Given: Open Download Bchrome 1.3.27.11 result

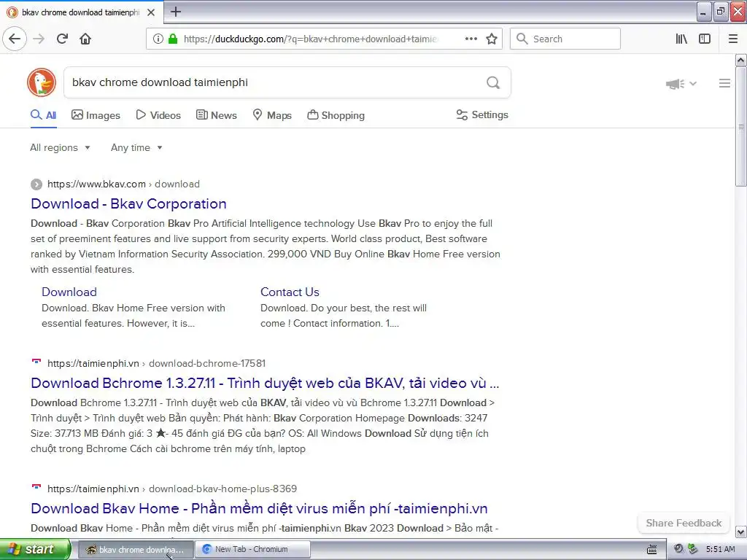Looking at the screenshot, I should click(x=265, y=384).
